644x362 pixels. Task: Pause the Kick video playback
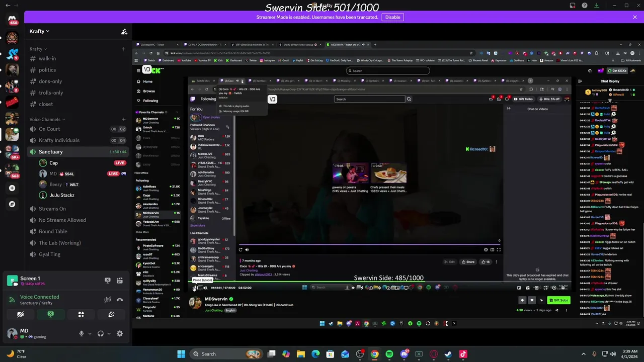[195, 288]
